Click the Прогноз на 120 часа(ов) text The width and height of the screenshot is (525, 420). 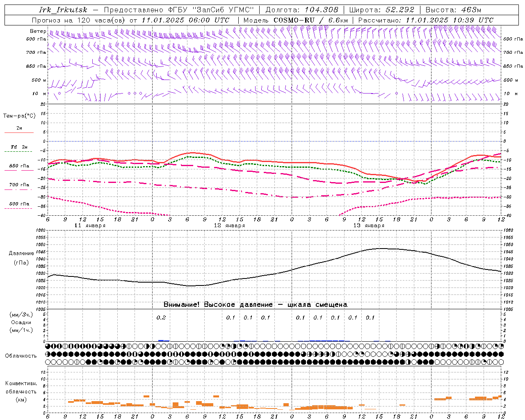tap(79, 20)
